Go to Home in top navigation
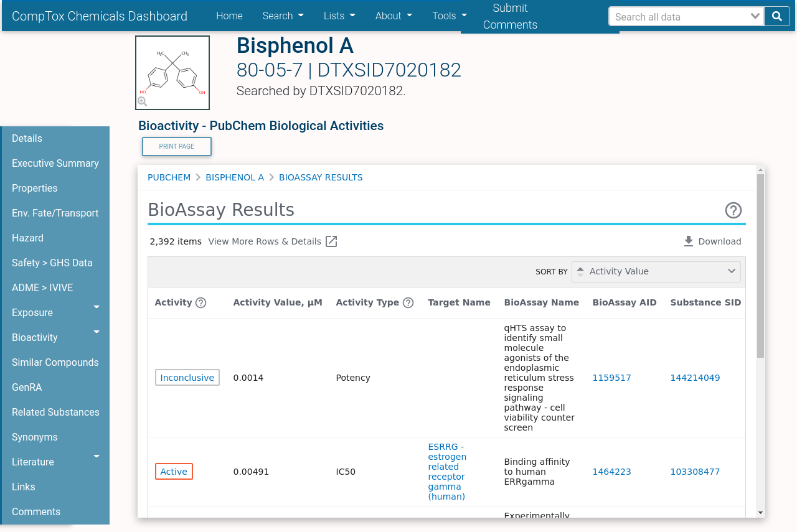Viewport: 797px width, 532px height. pos(229,16)
